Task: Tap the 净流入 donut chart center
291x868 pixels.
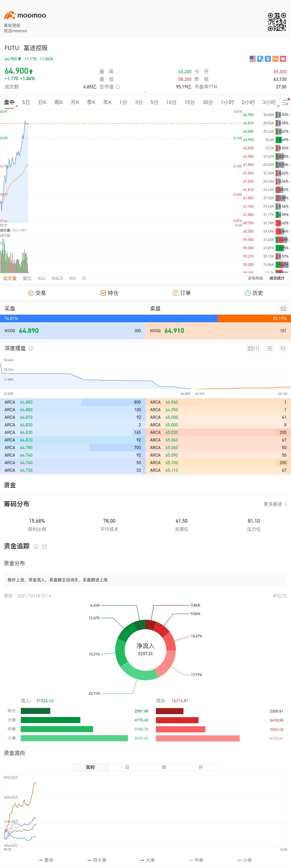Action: (145, 650)
